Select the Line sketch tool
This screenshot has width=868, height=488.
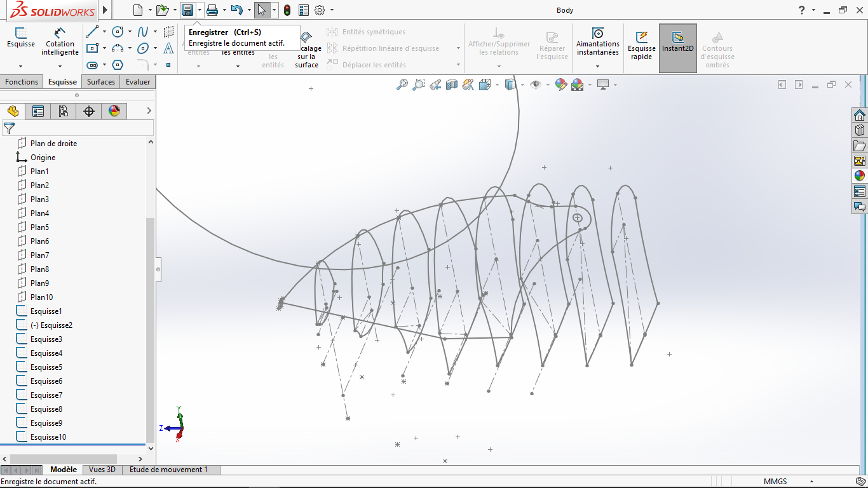tap(92, 31)
